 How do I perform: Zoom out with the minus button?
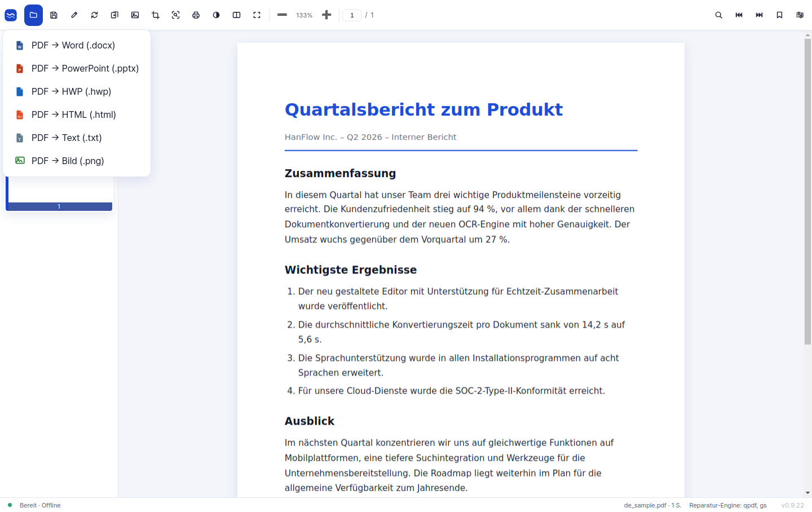click(282, 15)
